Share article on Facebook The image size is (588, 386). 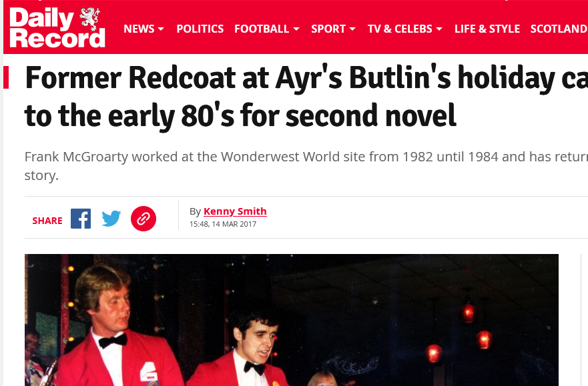click(x=81, y=219)
